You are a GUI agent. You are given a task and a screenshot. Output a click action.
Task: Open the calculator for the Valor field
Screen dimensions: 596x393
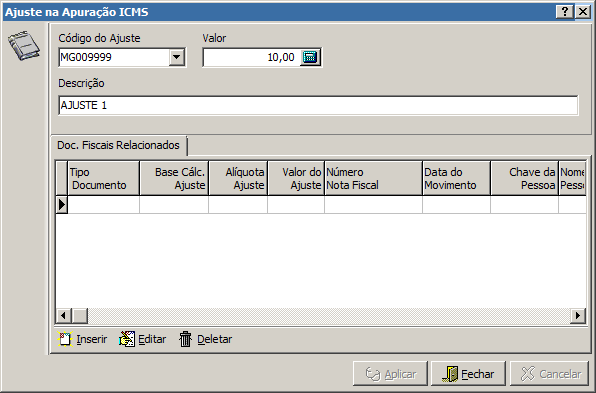point(310,57)
